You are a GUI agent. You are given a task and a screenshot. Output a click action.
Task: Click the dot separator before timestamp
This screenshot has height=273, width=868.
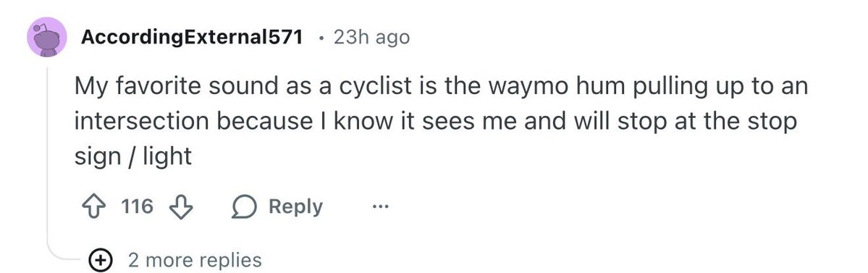pos(321,38)
